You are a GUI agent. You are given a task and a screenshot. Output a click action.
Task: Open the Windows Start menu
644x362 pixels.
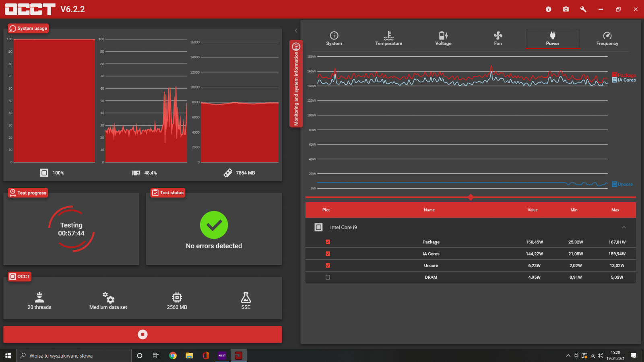pos(8,356)
